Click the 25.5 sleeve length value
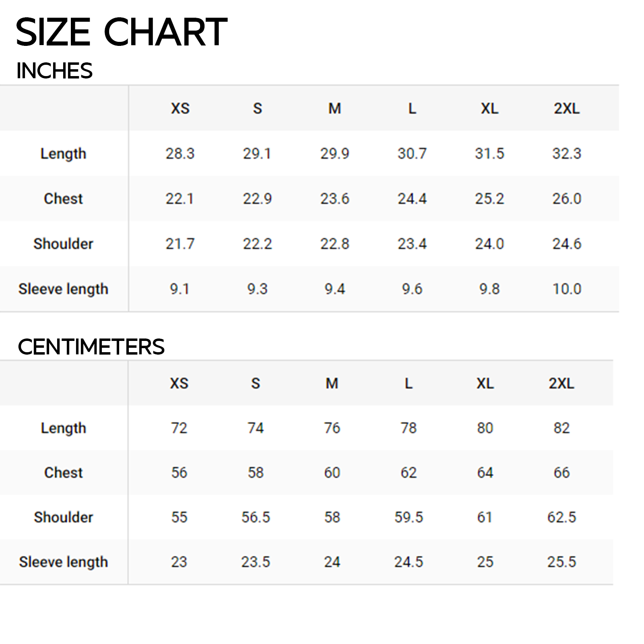The width and height of the screenshot is (644, 644). (x=561, y=562)
